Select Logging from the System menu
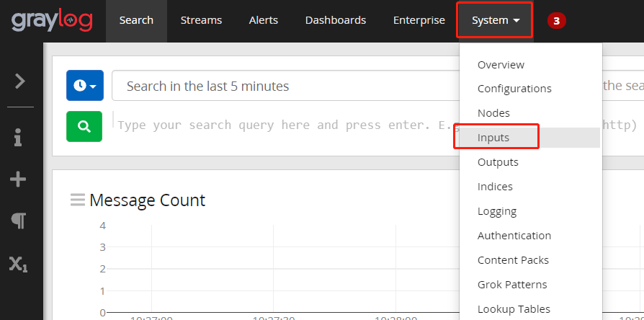This screenshot has width=644, height=320. pos(497,211)
